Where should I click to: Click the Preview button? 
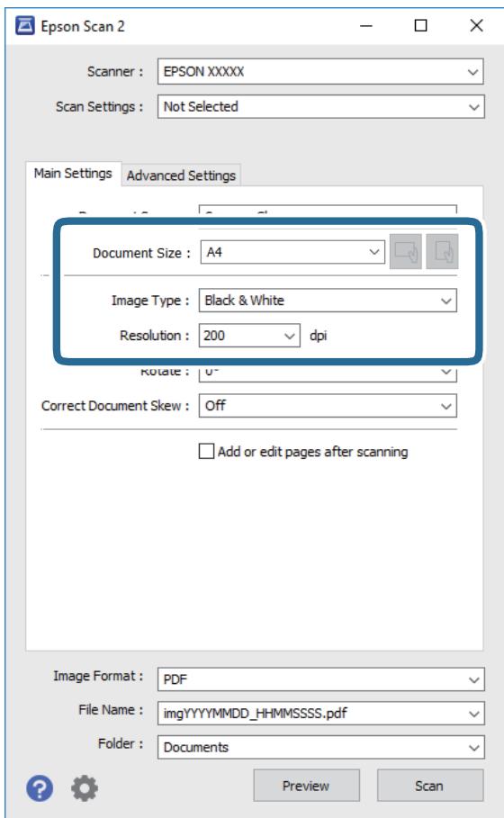pos(306,786)
